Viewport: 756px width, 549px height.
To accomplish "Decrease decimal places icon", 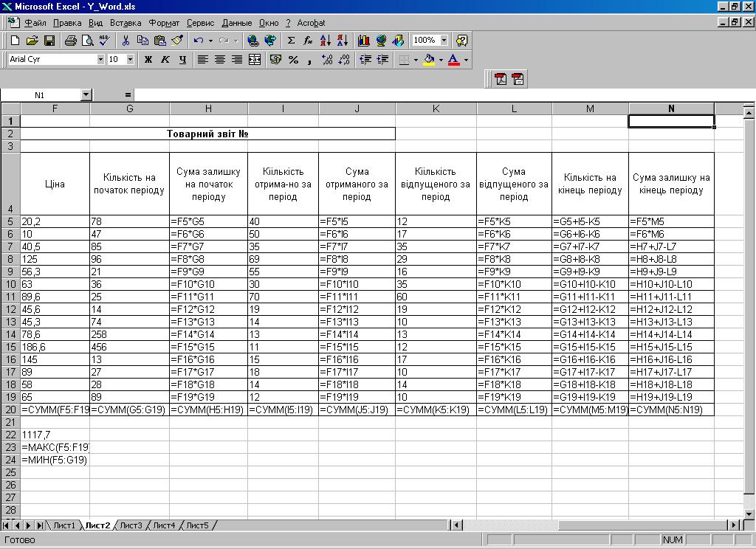I will coord(344,59).
